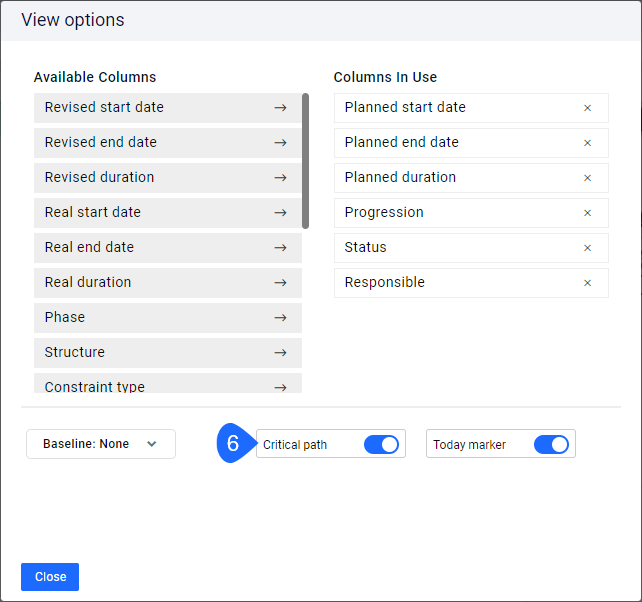The image size is (642, 602).
Task: Open the Baseline: None dropdown
Action: [x=101, y=444]
